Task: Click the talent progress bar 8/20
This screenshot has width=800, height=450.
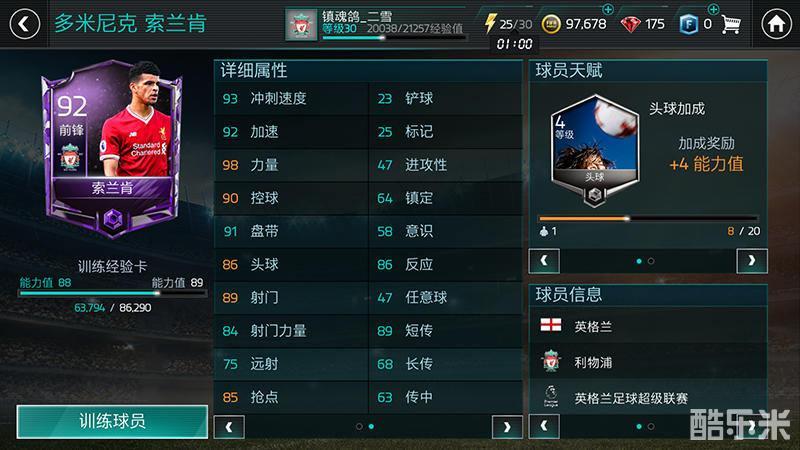Action: (649, 218)
